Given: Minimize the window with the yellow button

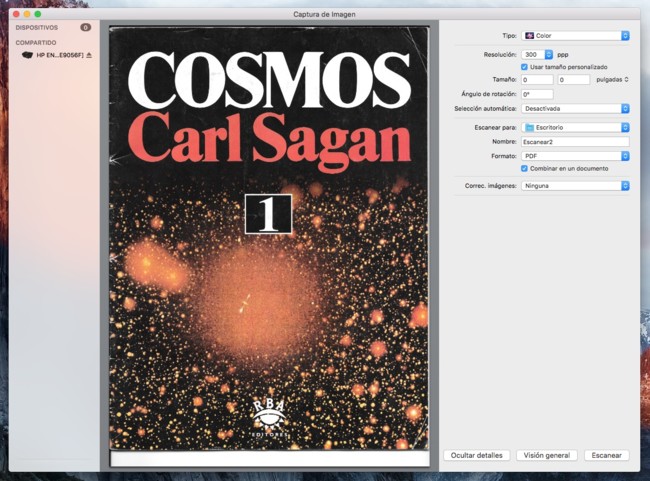Looking at the screenshot, I should coord(27,14).
